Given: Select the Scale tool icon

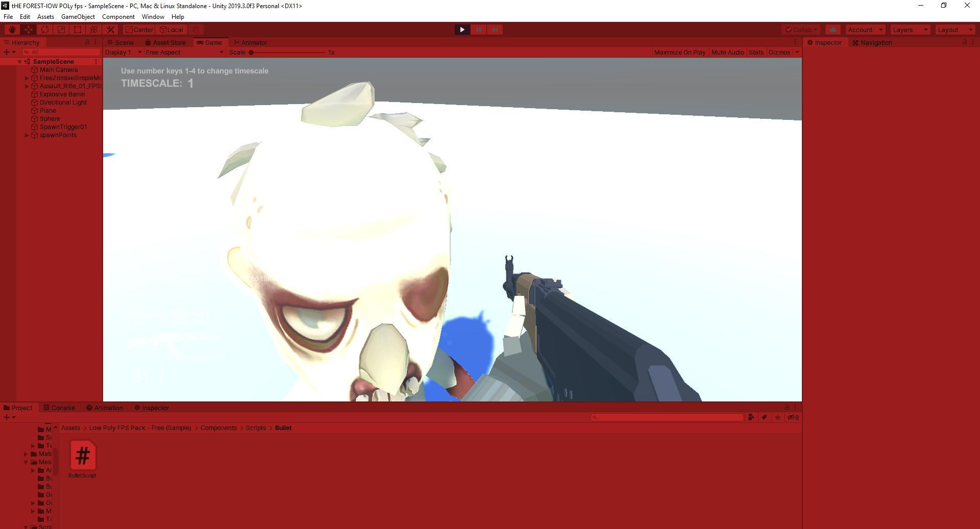Looking at the screenshot, I should pos(61,30).
